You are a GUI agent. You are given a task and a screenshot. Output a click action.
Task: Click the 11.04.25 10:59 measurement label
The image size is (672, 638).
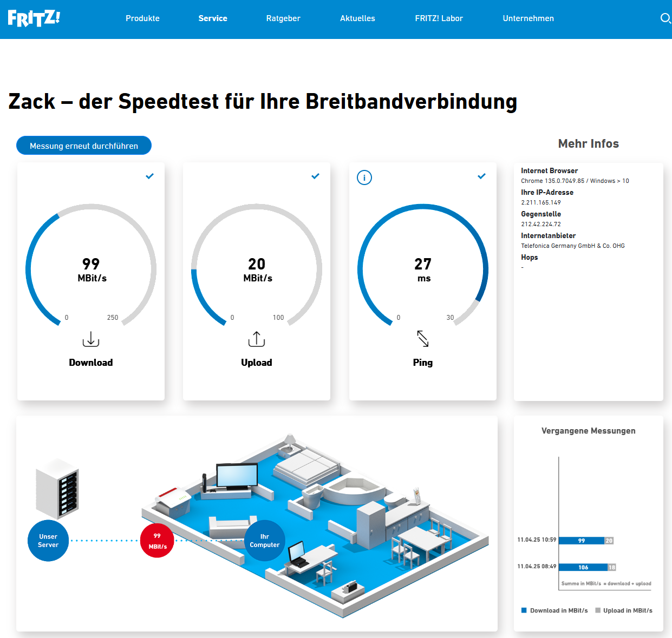pyautogui.click(x=537, y=540)
